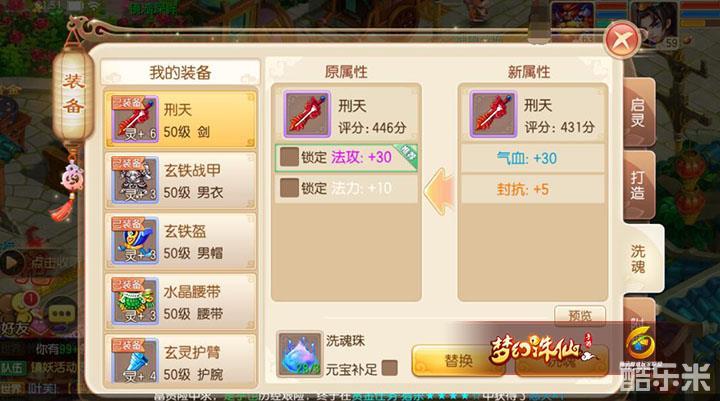Enable the 元宝补足 checkbox
This screenshot has height=401, width=720.
click(389, 368)
